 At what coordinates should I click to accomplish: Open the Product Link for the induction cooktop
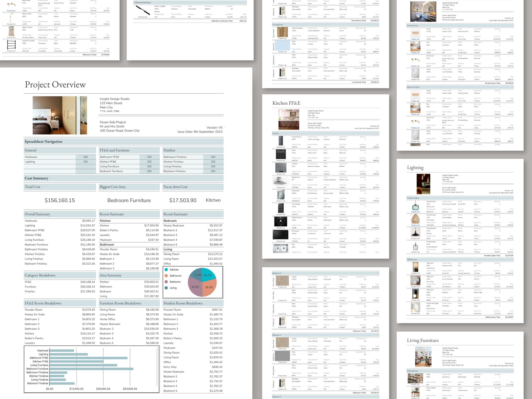click(281, 174)
